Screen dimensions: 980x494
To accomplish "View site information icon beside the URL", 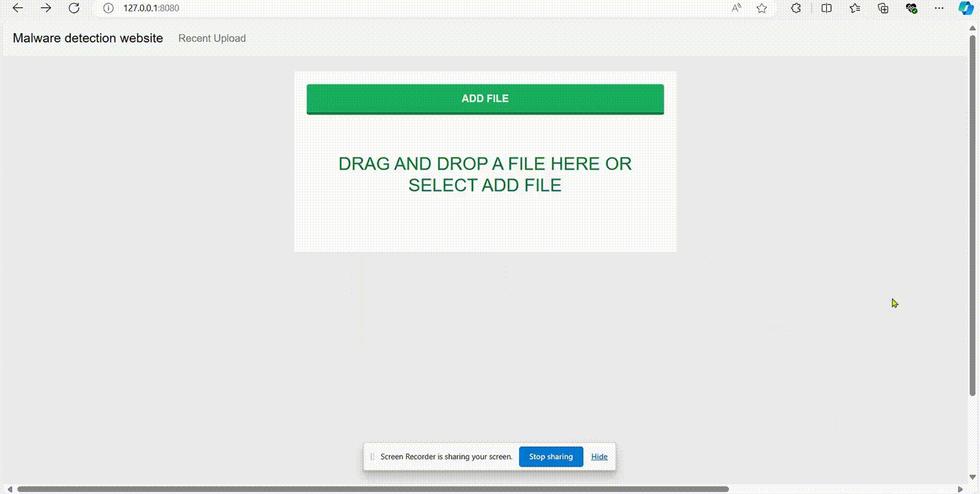I will (108, 8).
